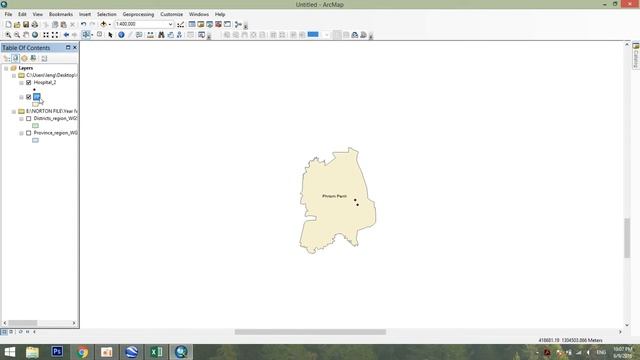Go back to previous extent
This screenshot has height=360, width=640.
point(66,35)
